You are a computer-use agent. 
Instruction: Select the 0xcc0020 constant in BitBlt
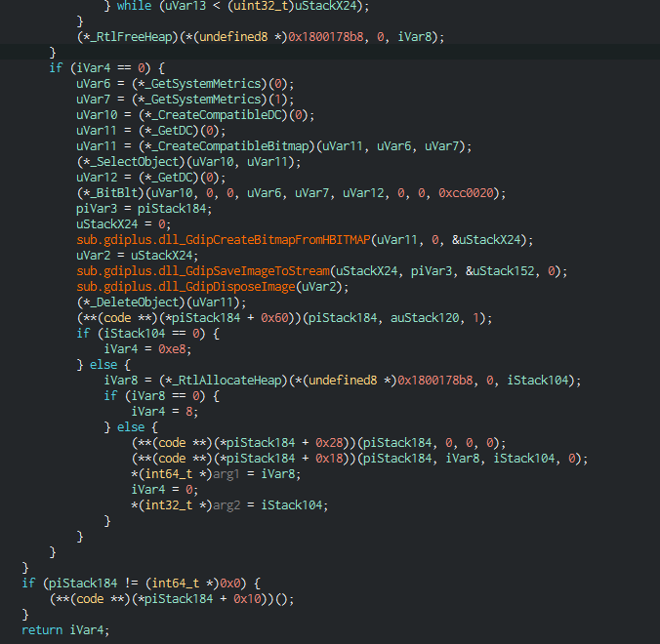(466, 193)
